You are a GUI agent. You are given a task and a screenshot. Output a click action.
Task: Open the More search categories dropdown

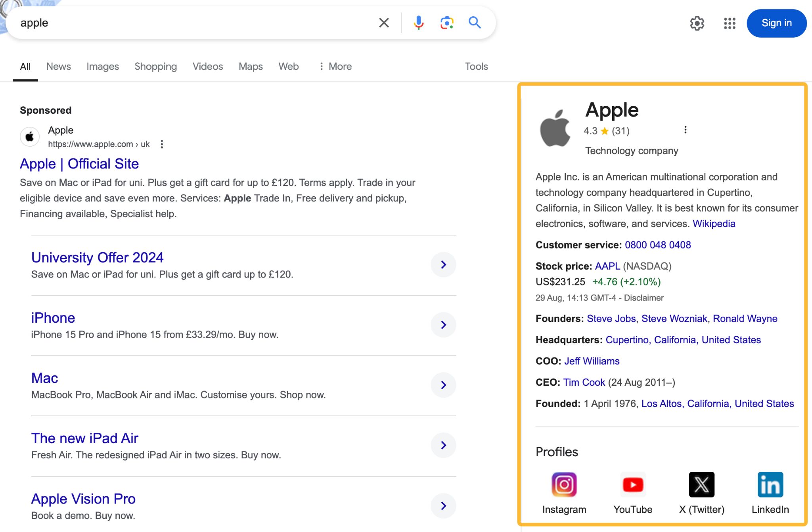335,66
